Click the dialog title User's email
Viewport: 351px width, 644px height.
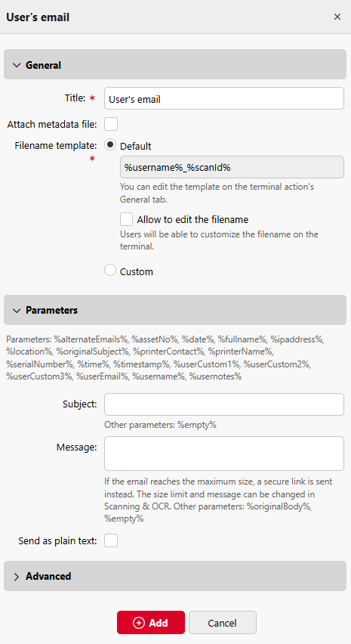38,17
